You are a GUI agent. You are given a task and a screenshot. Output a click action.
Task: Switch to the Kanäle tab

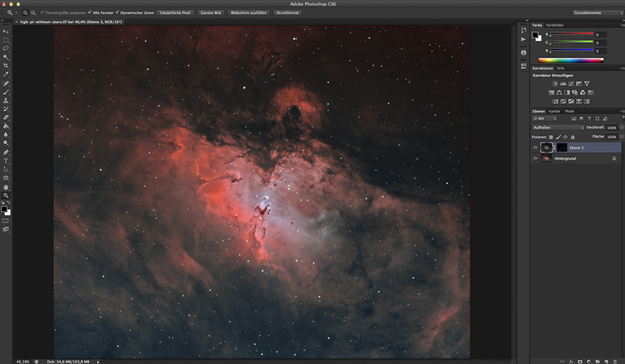(554, 112)
